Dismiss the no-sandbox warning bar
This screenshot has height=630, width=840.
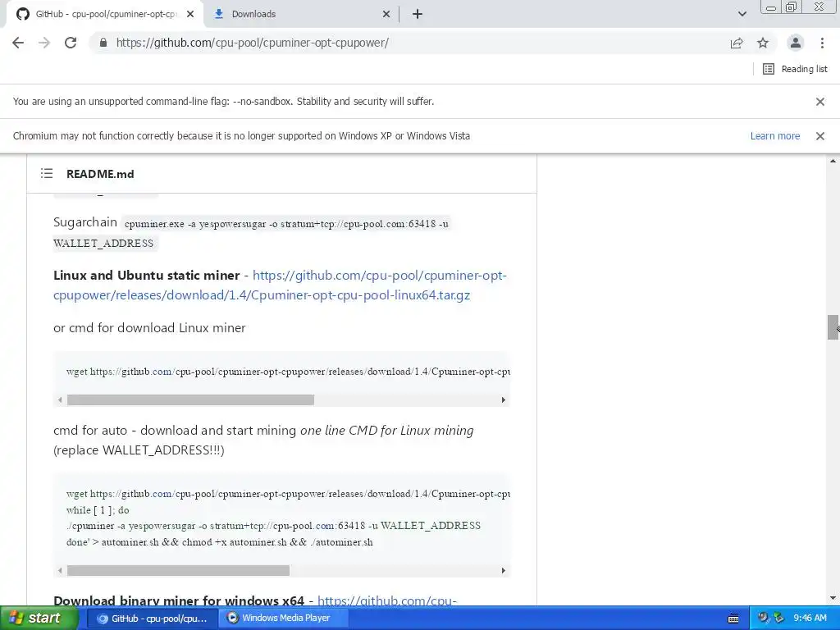click(x=819, y=102)
